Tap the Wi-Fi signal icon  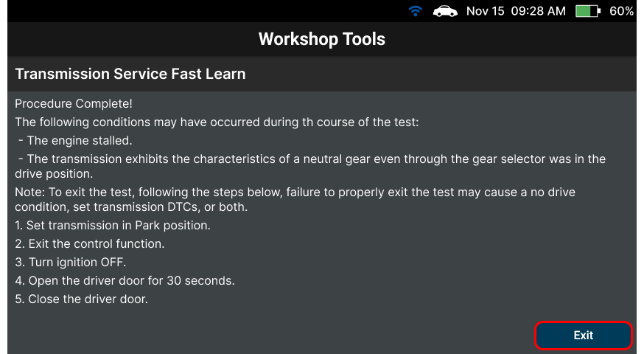(416, 11)
